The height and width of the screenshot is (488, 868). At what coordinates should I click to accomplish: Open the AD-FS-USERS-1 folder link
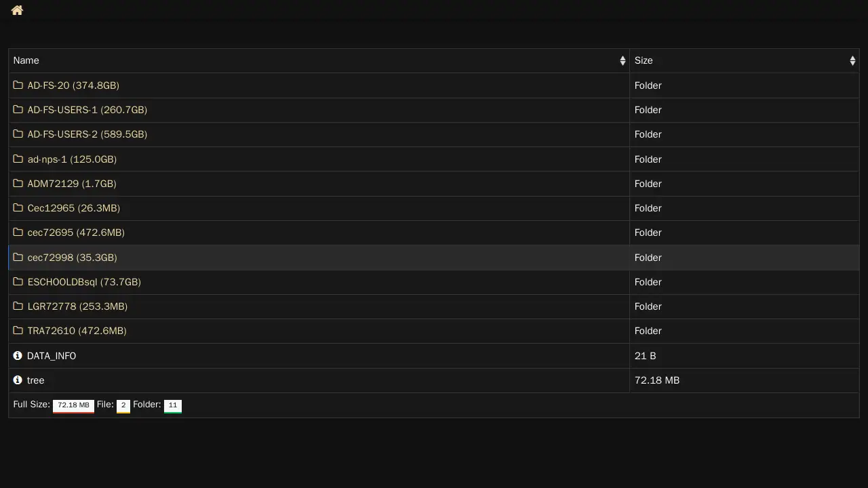[87, 110]
